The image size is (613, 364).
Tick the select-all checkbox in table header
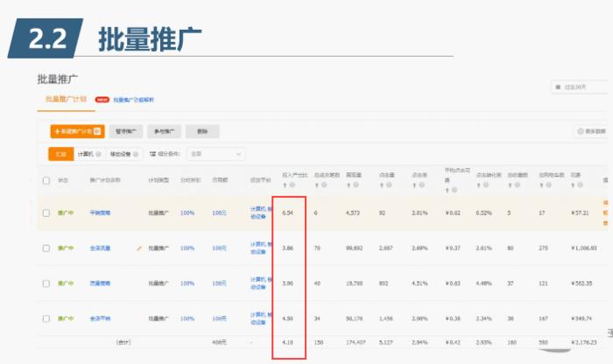tap(46, 180)
